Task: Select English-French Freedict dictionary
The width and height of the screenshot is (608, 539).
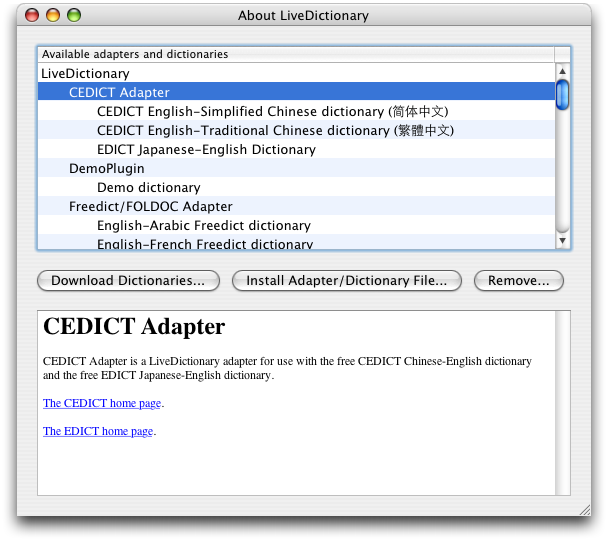Action: click(296, 242)
